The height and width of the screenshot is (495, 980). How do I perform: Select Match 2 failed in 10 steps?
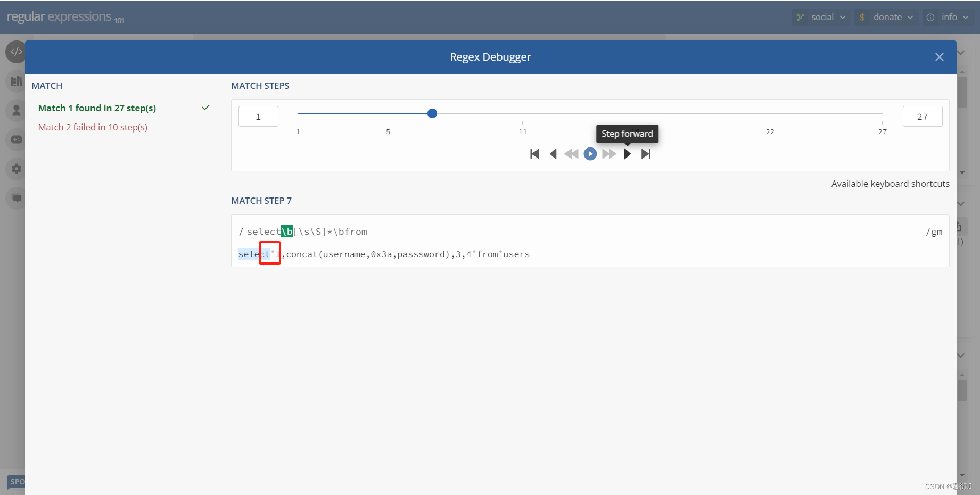[93, 127]
